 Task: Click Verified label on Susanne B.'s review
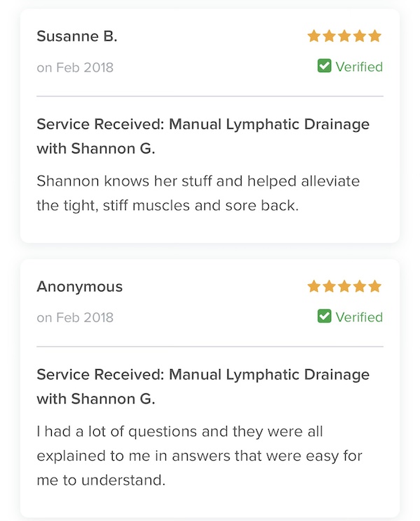pyautogui.click(x=359, y=67)
